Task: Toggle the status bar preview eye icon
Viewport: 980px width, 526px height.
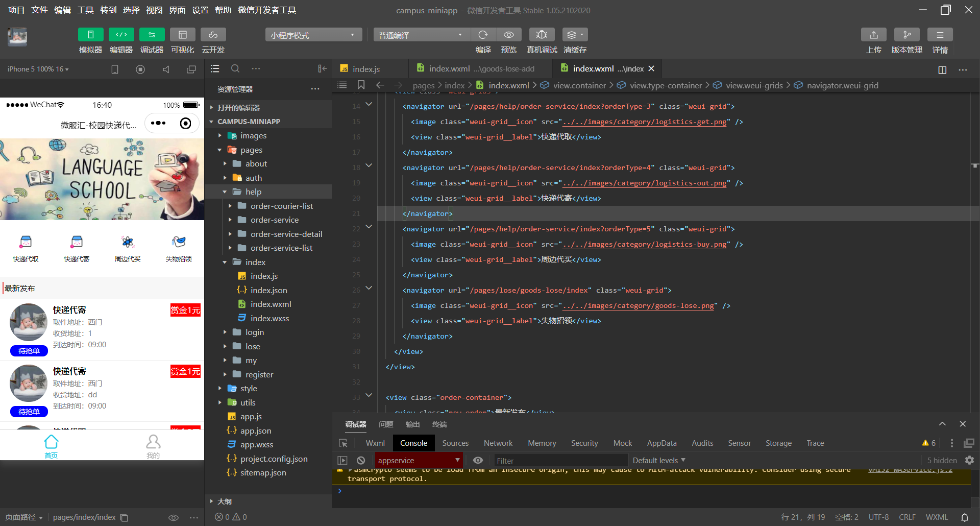Action: (174, 517)
